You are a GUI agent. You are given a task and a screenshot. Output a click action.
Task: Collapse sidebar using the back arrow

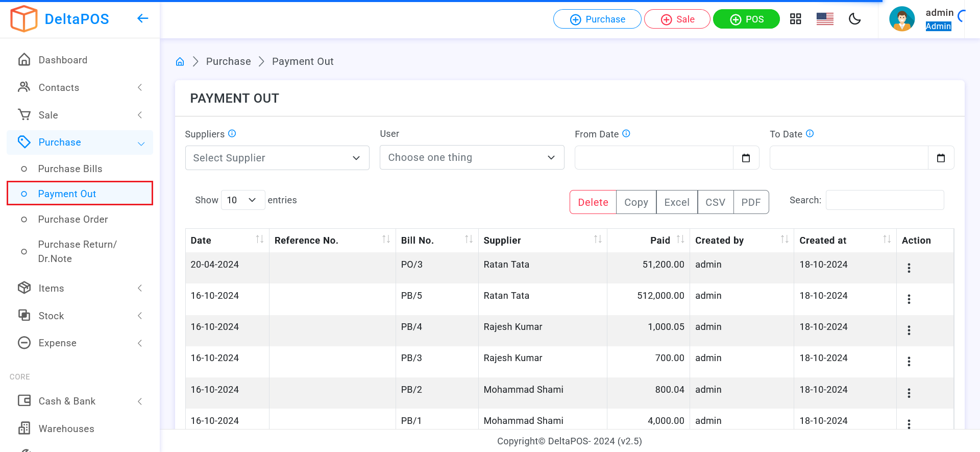coord(142,19)
